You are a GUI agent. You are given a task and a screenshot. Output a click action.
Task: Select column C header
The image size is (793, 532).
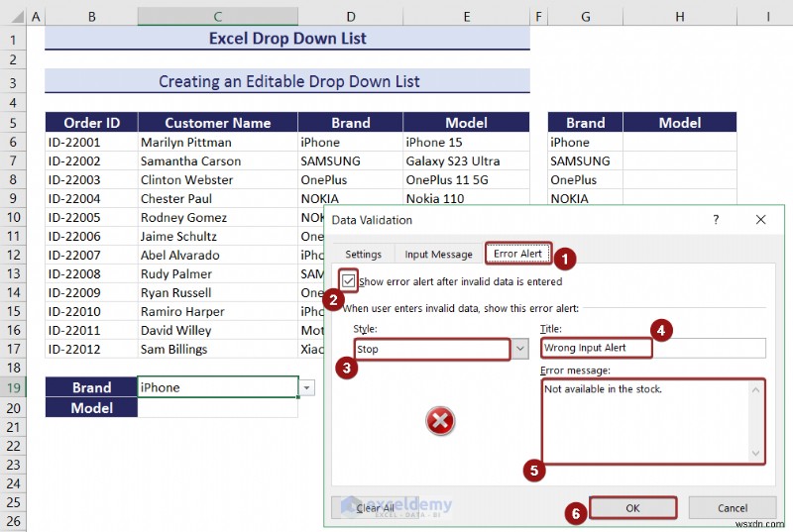[217, 17]
